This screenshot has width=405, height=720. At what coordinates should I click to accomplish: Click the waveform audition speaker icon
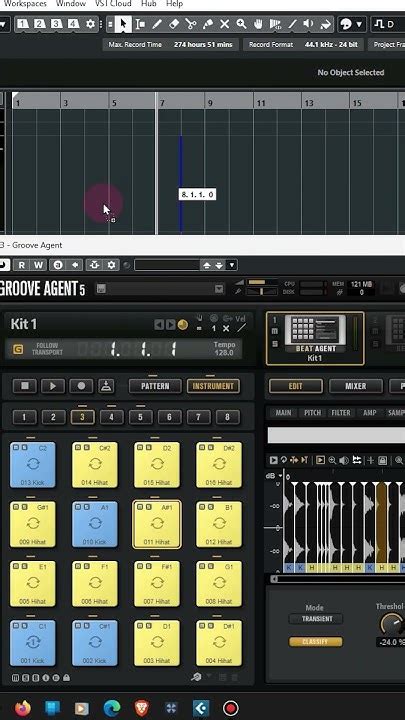pos(344,460)
